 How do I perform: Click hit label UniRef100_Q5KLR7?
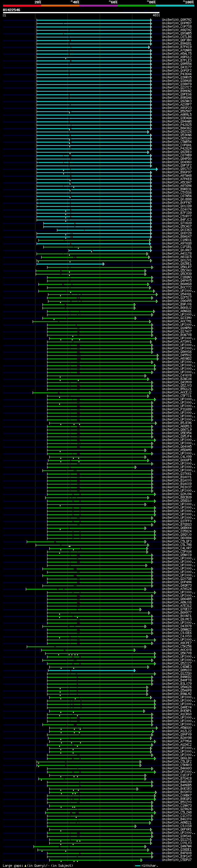[x=177, y=267]
